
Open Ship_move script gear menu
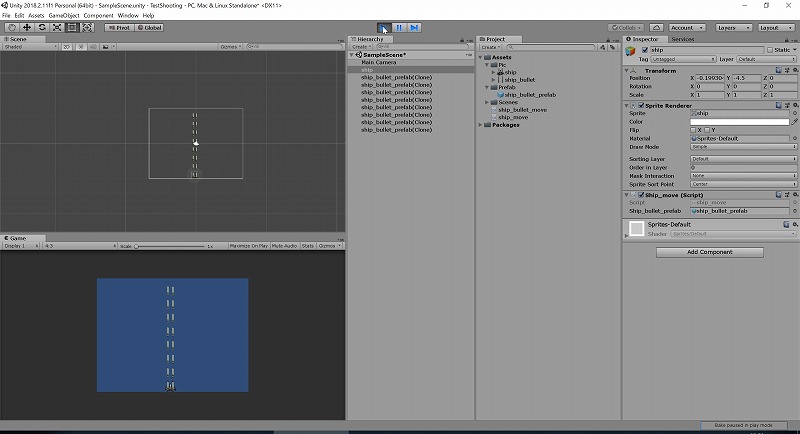795,195
